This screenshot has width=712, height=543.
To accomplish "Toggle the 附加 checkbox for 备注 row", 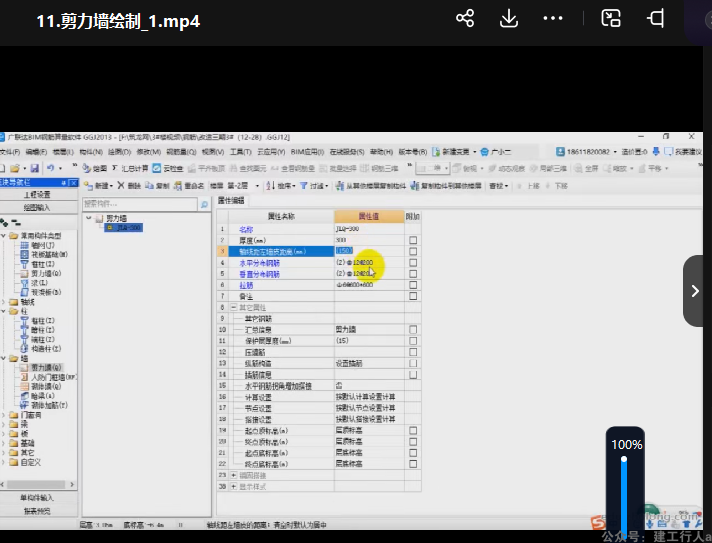I will point(413,296).
